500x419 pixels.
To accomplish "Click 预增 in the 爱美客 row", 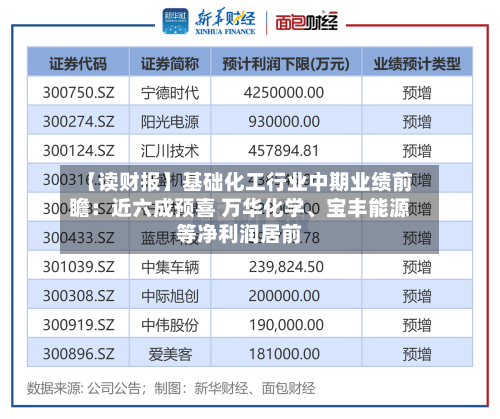I will click(x=417, y=354).
